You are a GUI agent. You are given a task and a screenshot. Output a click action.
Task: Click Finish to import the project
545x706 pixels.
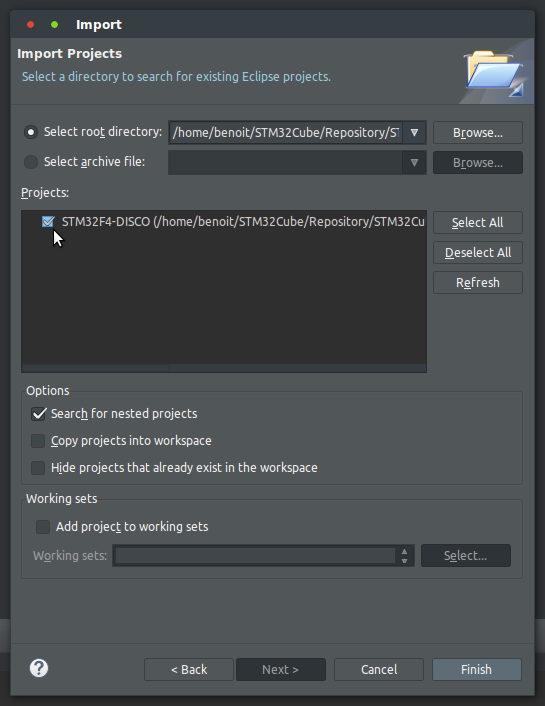(477, 670)
